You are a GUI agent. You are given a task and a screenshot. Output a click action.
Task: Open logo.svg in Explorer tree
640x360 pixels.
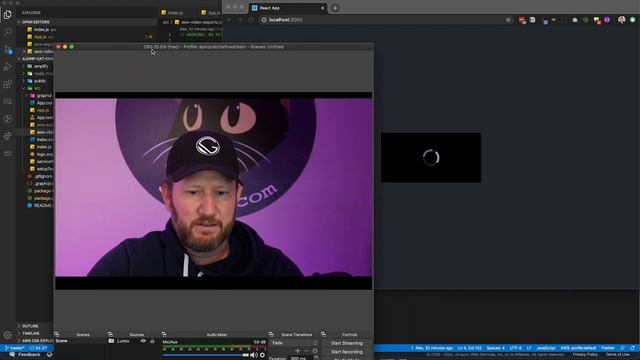point(42,154)
